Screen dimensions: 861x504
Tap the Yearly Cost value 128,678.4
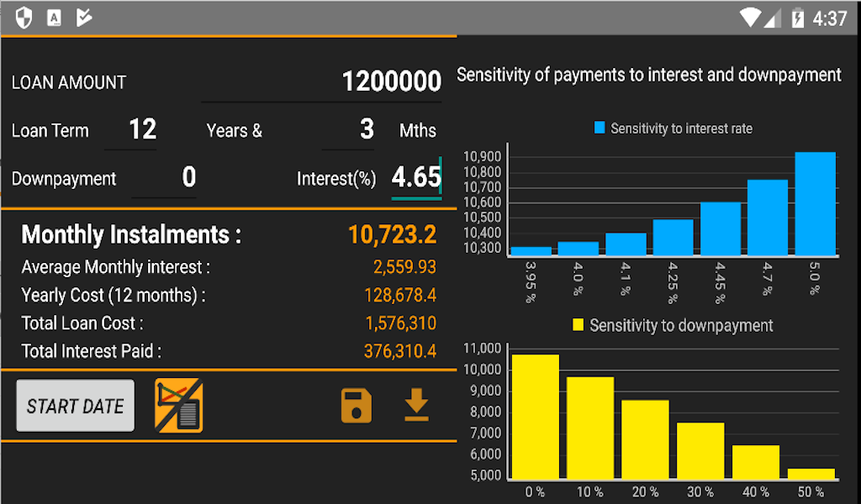pyautogui.click(x=400, y=296)
